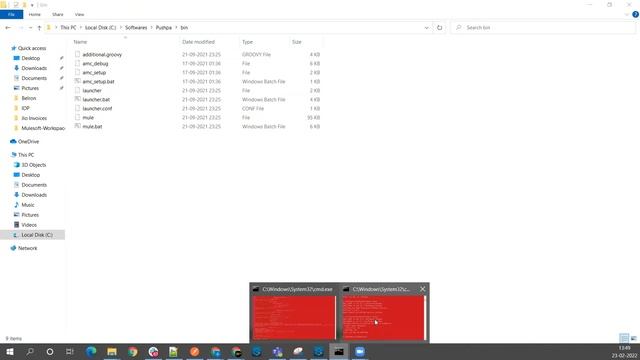
Task: Open OneDrive in navigation pane
Action: tap(28, 142)
